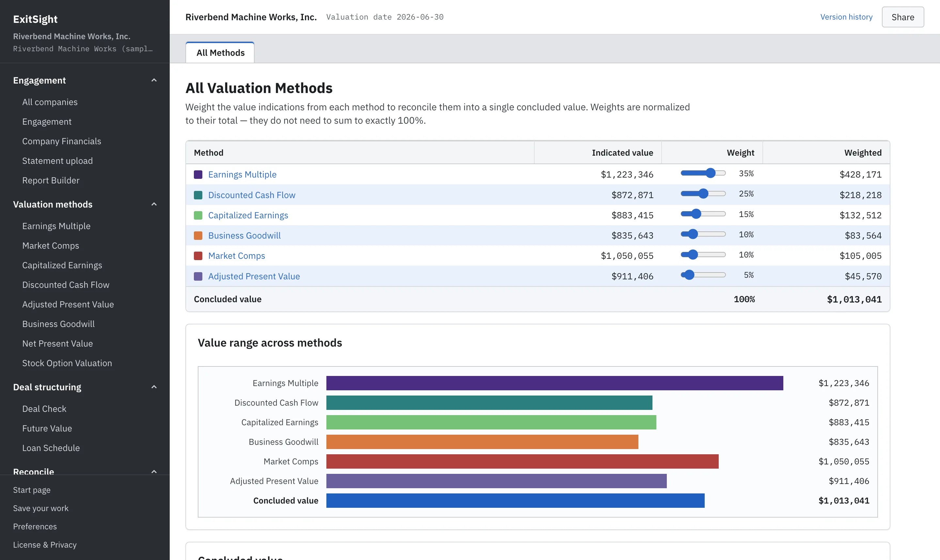Viewport: 940px width, 560px height.
Task: Open the Adjusted Present Value link in table
Action: 254,276
